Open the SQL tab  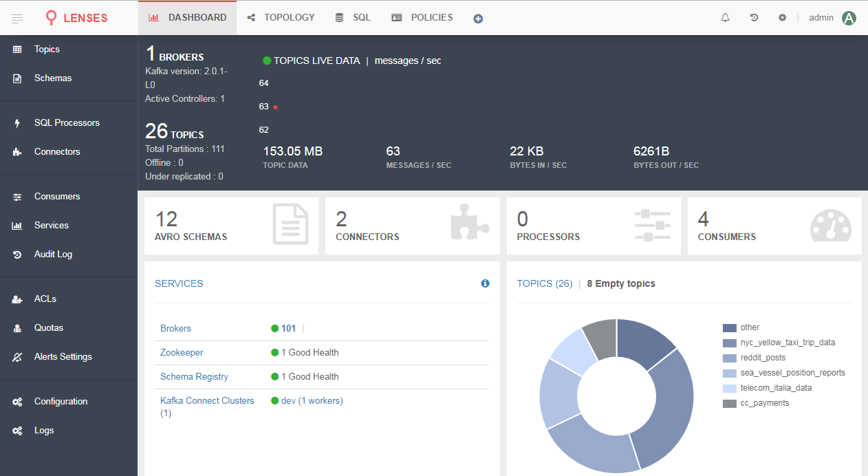[x=353, y=17]
